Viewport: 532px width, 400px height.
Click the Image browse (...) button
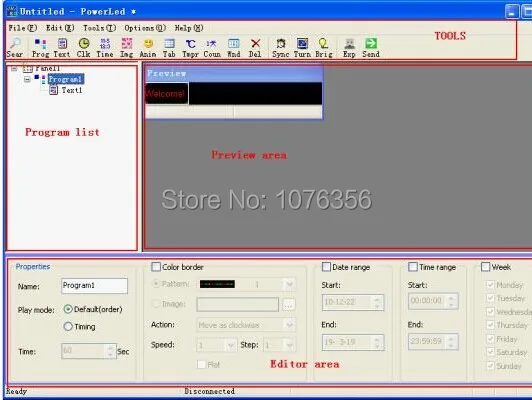[x=288, y=304]
